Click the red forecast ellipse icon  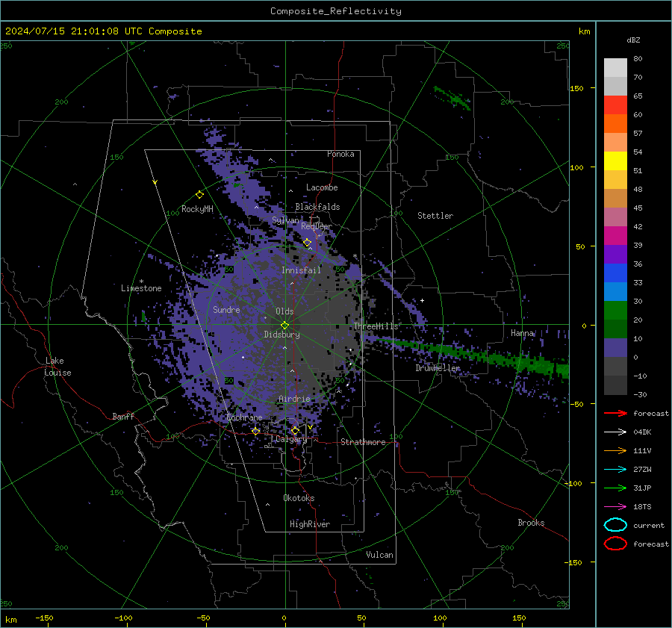coord(615,544)
